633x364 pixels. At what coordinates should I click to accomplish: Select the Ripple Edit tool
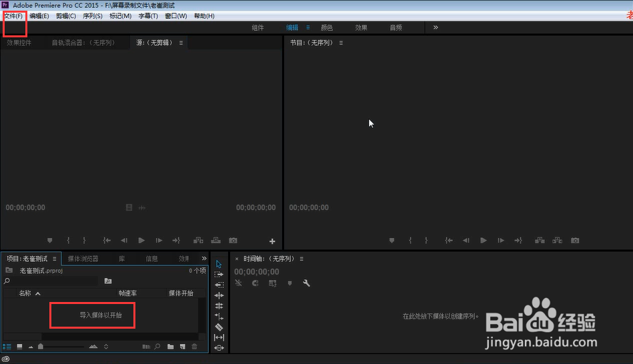tap(219, 295)
